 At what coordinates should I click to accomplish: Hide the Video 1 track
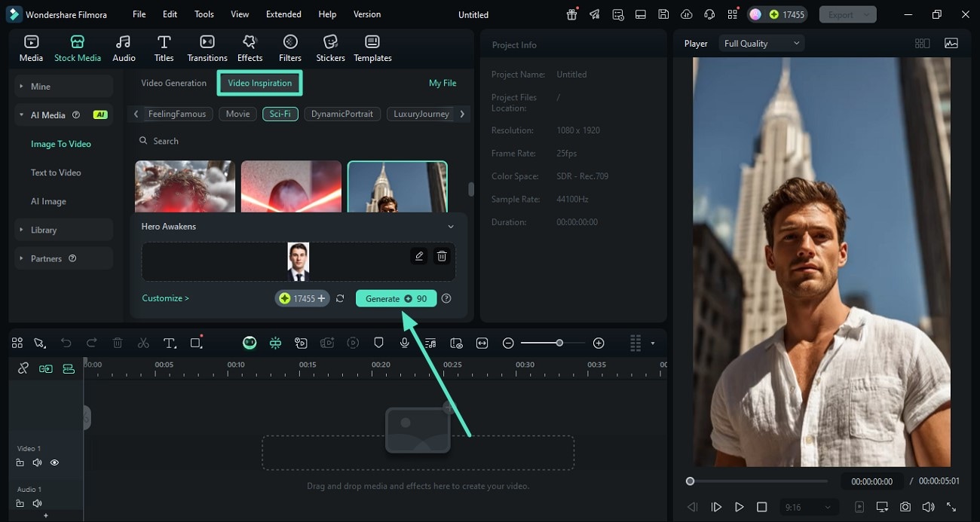coord(54,462)
